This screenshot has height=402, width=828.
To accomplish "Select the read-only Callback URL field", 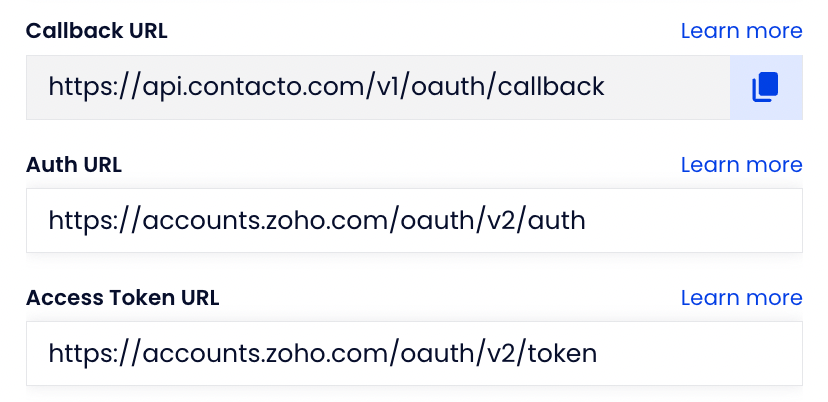I will pyautogui.click(x=378, y=87).
